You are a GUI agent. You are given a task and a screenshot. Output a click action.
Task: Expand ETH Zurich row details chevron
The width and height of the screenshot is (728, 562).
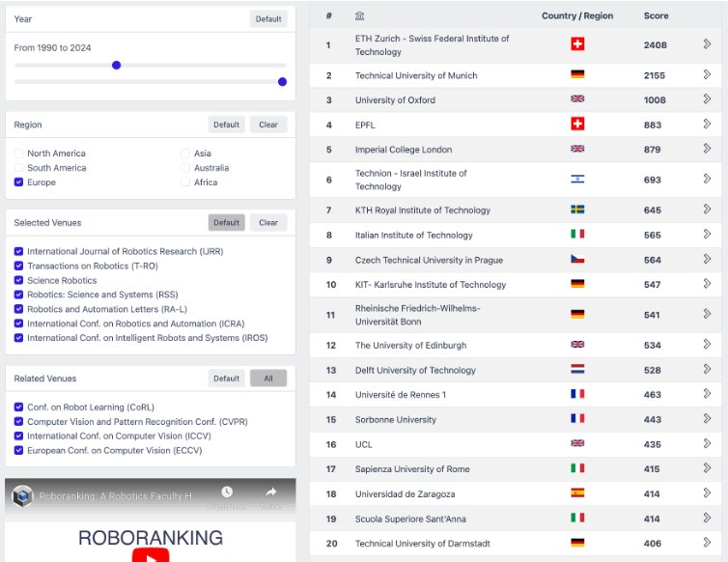click(707, 44)
